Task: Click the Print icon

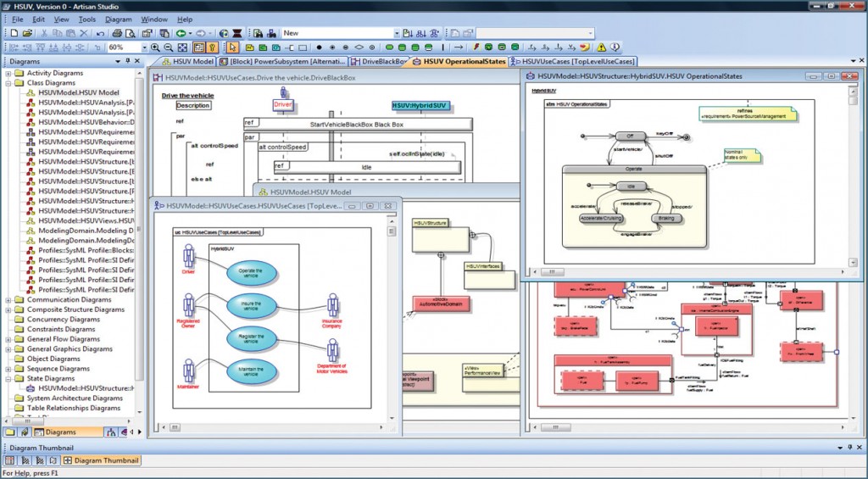Action: pos(117,33)
